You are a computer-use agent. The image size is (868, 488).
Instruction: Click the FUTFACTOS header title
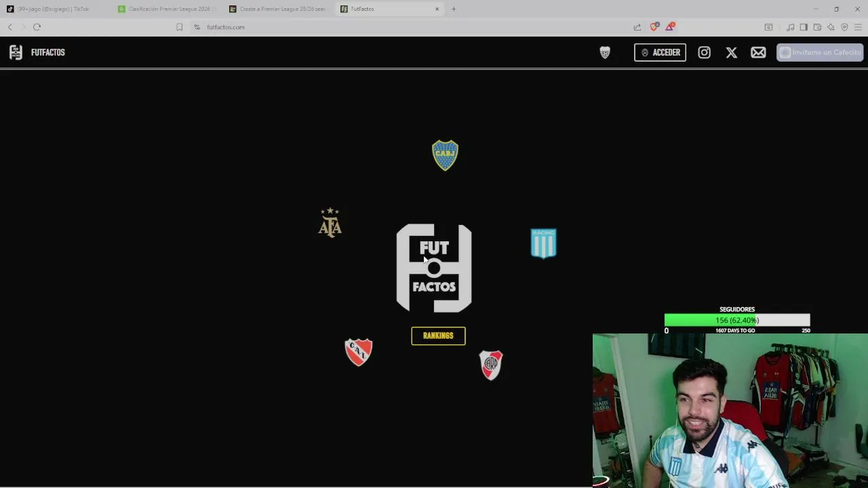[x=47, y=52]
